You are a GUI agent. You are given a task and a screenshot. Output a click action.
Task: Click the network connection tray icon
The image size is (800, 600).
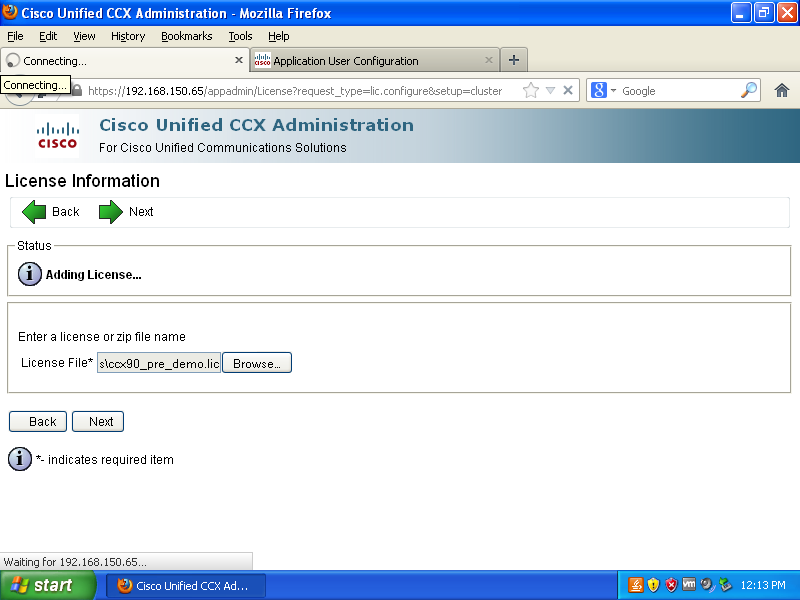pos(724,585)
